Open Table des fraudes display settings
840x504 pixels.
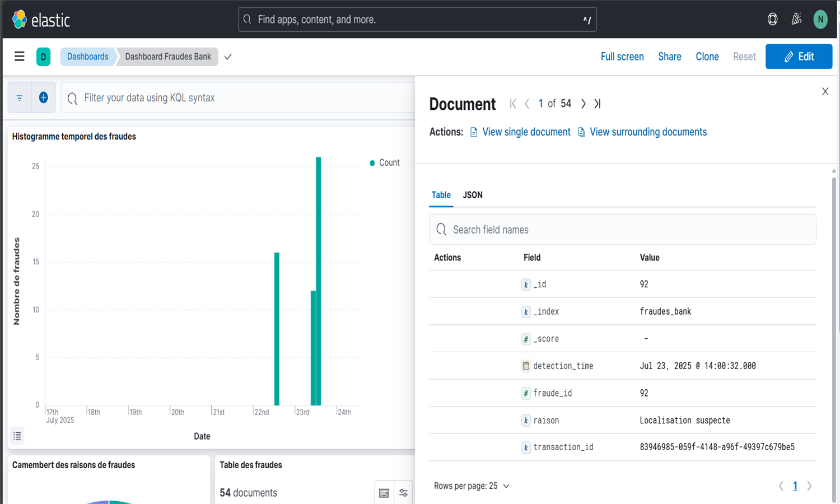coord(403,493)
